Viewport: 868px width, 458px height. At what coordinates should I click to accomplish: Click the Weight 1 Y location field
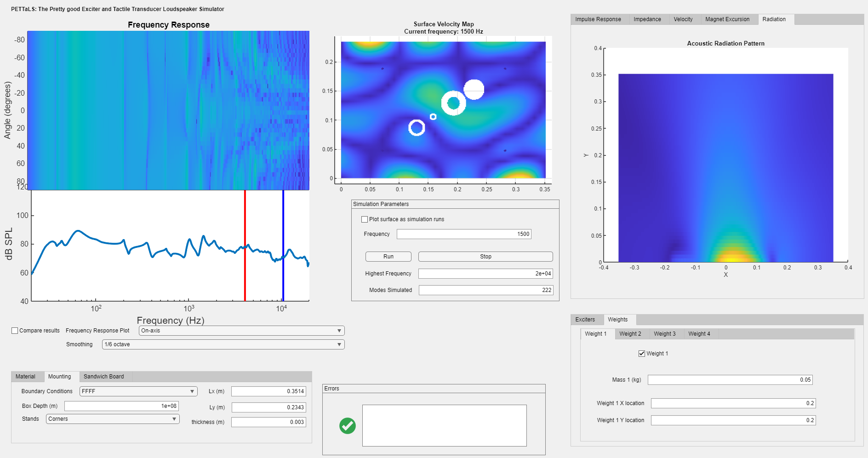[733, 420]
